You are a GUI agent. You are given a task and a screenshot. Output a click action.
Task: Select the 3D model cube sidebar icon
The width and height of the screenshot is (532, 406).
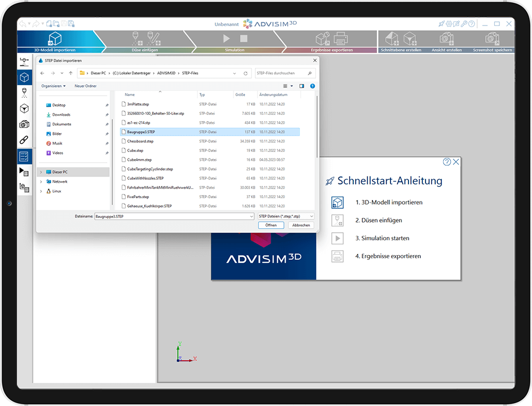tap(24, 78)
